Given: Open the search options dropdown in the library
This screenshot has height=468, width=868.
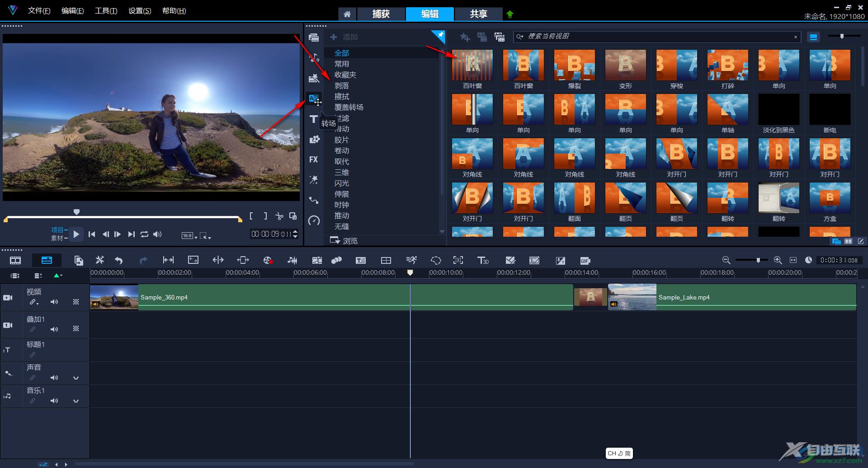Looking at the screenshot, I should click(520, 37).
